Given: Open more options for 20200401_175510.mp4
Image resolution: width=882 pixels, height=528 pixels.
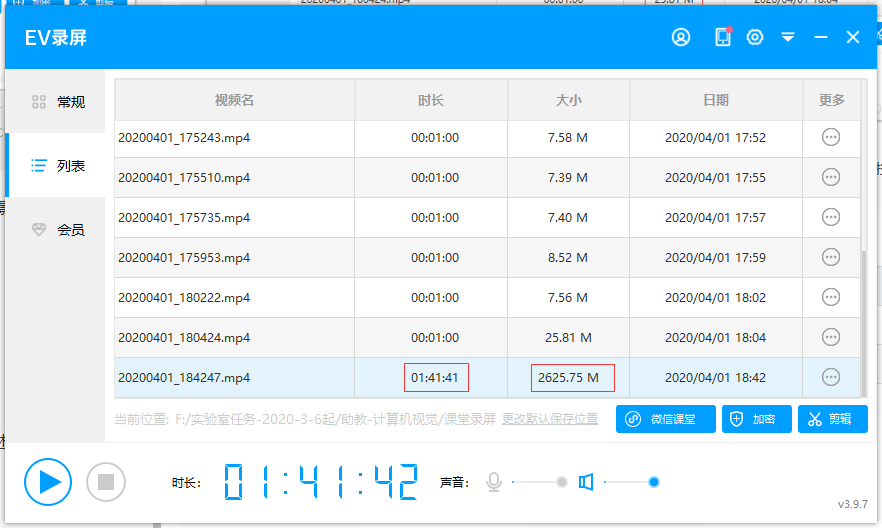Looking at the screenshot, I should click(x=831, y=177).
